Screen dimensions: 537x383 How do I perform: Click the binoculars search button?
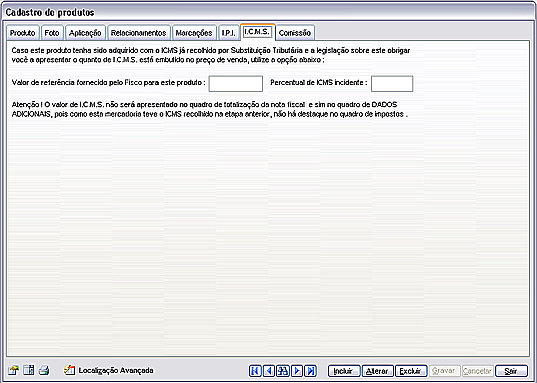283,371
